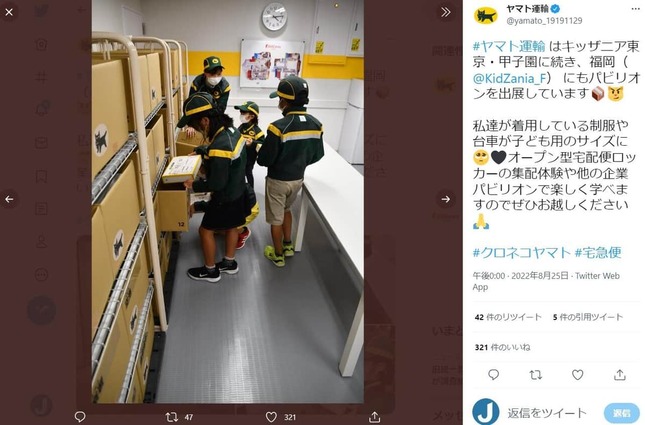This screenshot has width=645, height=425.
Task: Share using upload icon below photo
Action: 374,417
